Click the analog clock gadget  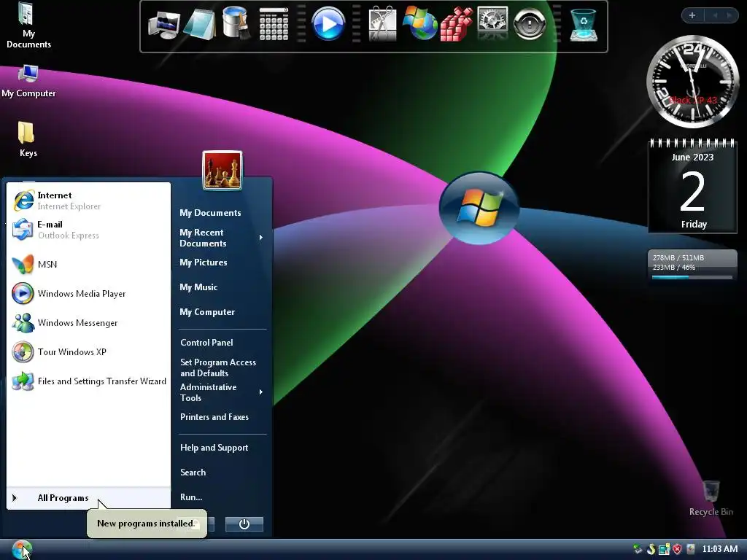(692, 82)
